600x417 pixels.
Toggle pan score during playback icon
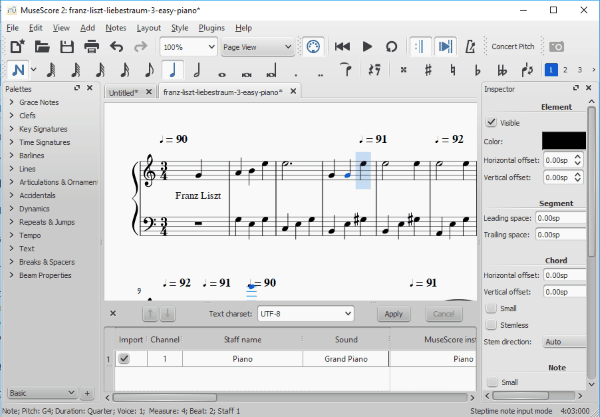(445, 47)
